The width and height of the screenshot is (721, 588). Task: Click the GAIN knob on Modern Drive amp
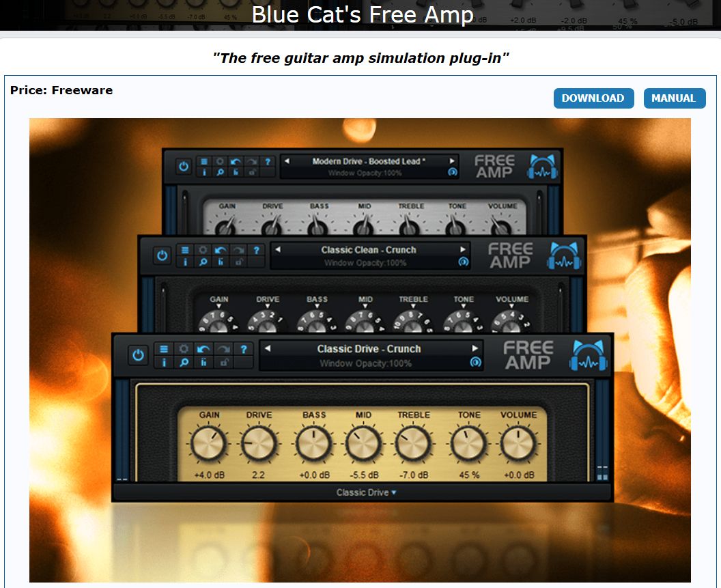point(226,226)
